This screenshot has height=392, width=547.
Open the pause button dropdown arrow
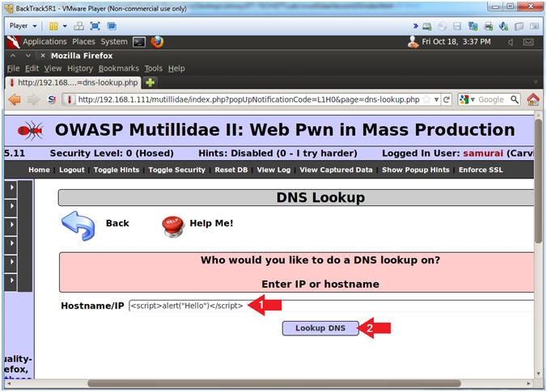click(x=65, y=26)
